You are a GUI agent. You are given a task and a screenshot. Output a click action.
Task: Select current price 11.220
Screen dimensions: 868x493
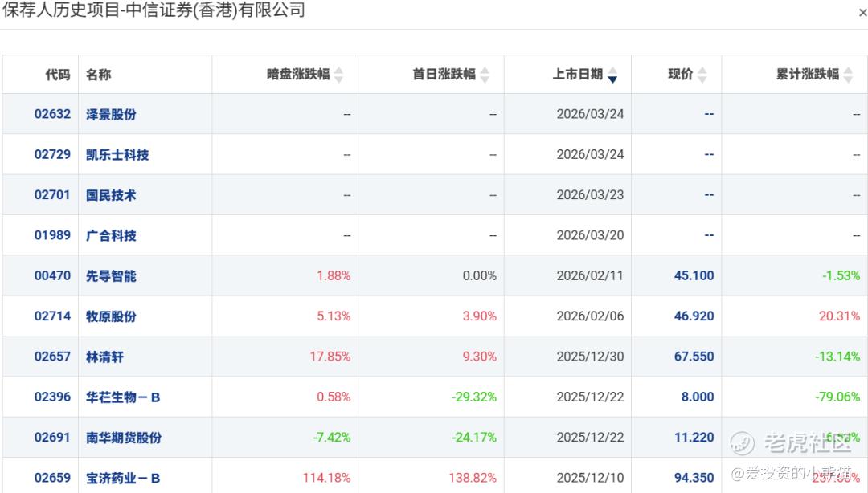(x=694, y=437)
